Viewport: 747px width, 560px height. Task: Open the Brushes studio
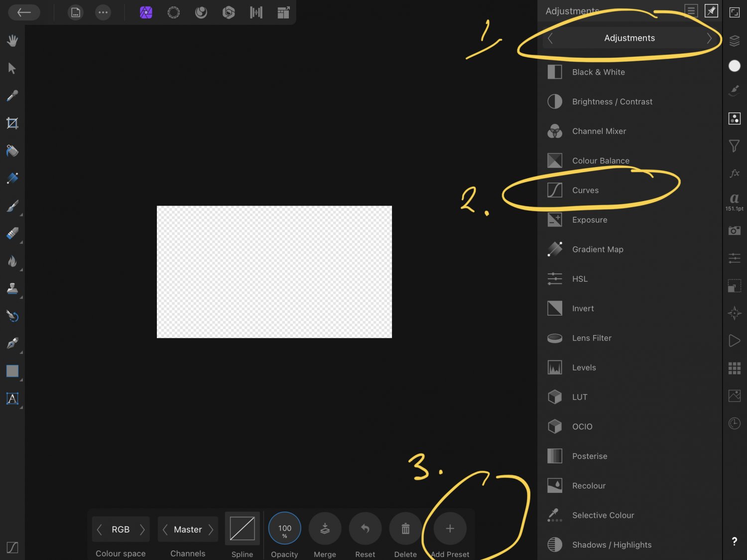[x=735, y=90]
